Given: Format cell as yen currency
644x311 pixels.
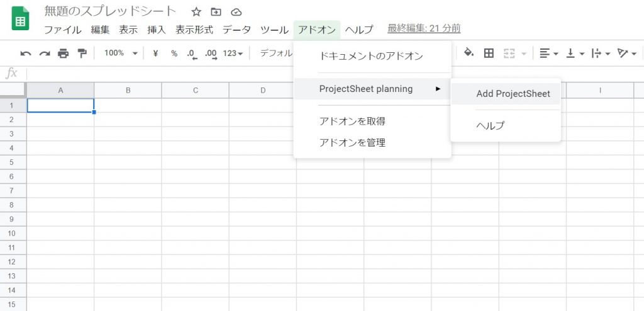Looking at the screenshot, I should click(156, 54).
